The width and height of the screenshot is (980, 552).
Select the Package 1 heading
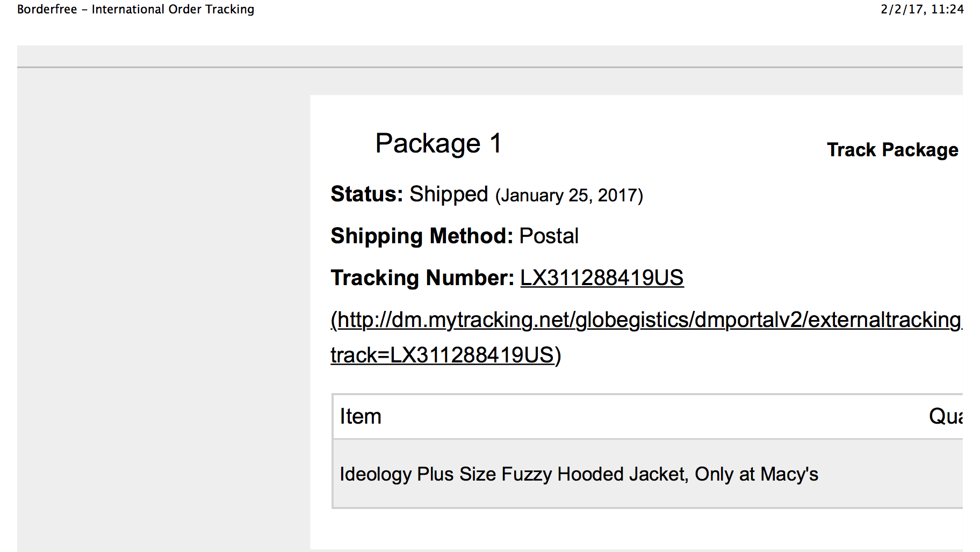tap(438, 143)
